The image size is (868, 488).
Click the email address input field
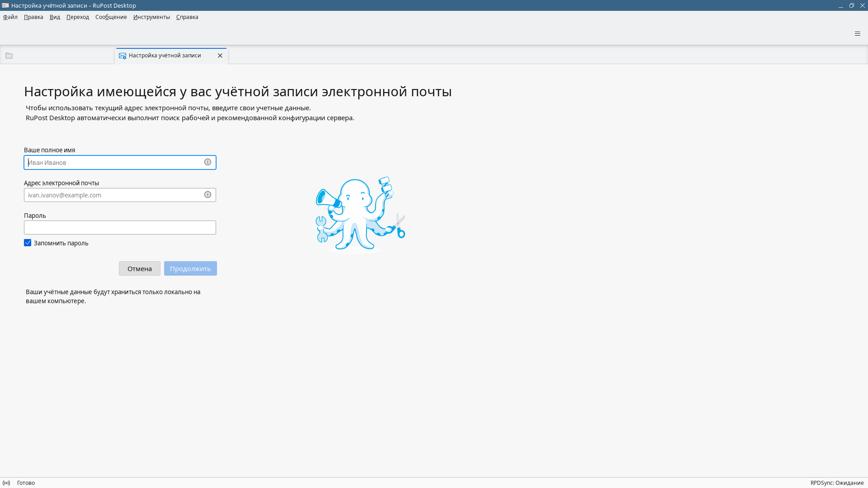point(120,195)
